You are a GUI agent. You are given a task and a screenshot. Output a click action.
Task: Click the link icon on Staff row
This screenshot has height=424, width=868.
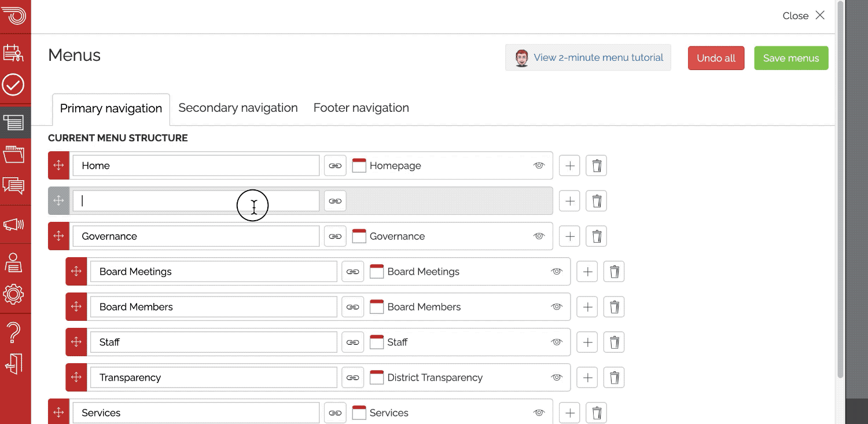pos(353,342)
